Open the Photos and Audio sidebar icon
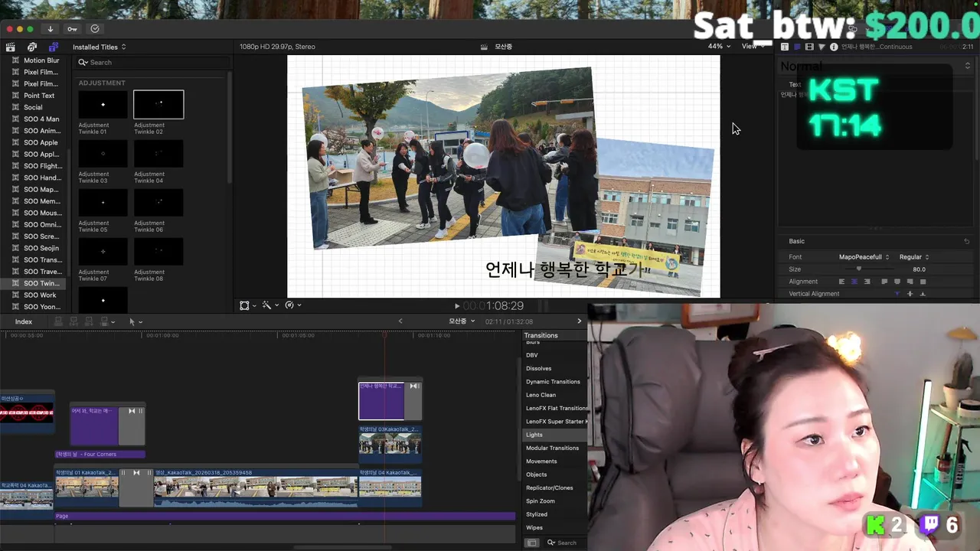This screenshot has width=980, height=551. (32, 47)
